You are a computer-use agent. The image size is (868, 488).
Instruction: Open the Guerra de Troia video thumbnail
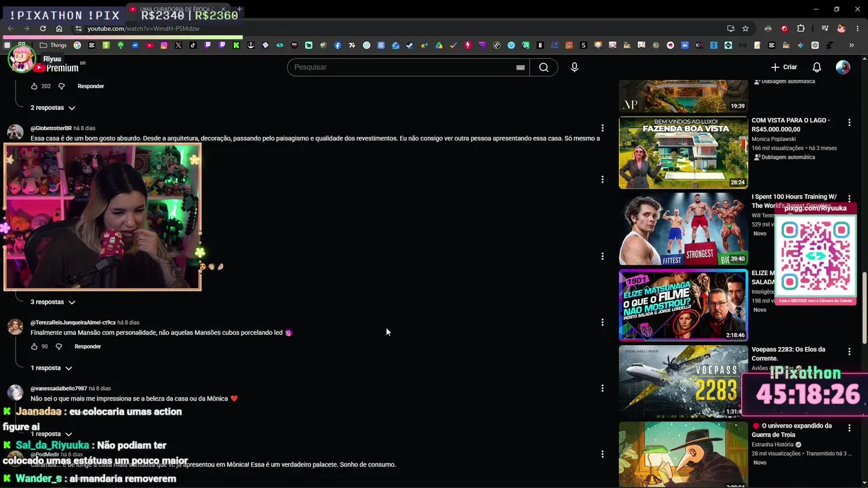[684, 454]
